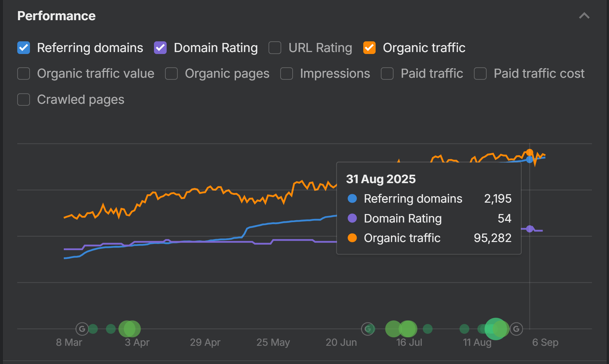Click the small green dot between 16 Jul and 11 Aug bubbles, nearest 16 Jul

point(428,329)
